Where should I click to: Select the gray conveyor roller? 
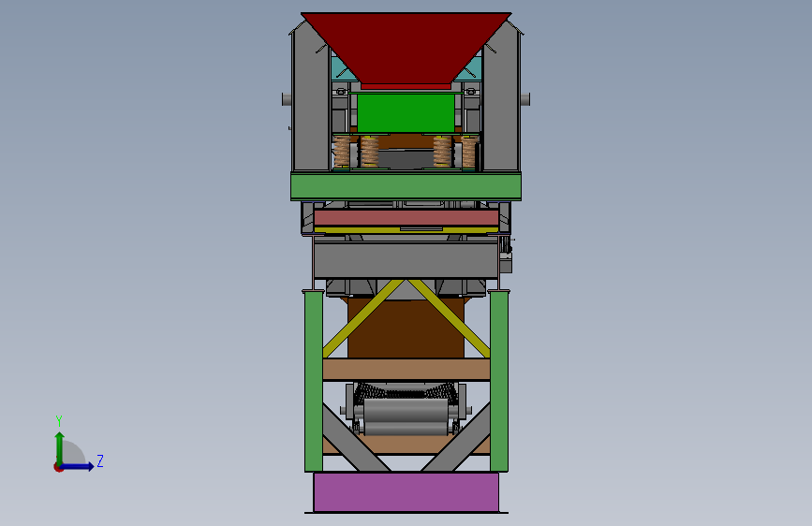pos(406,410)
